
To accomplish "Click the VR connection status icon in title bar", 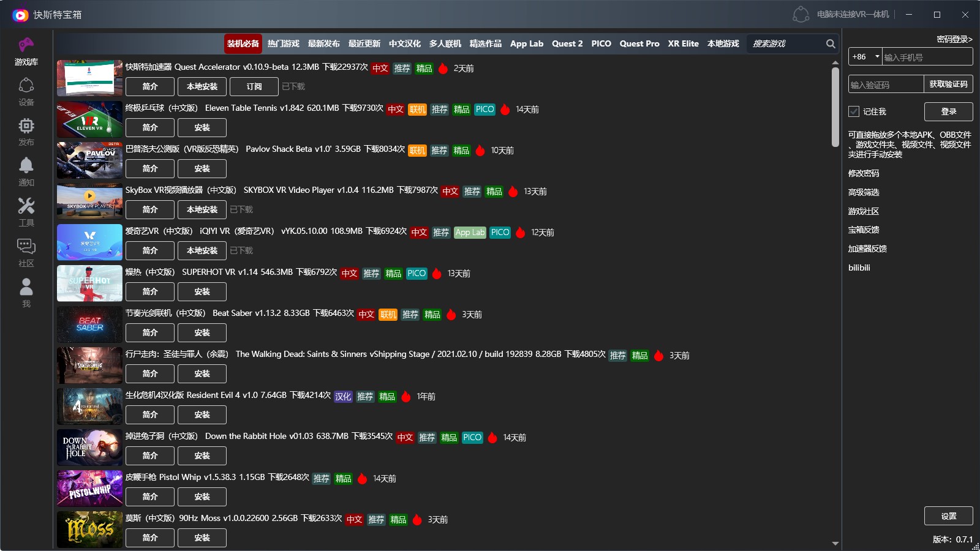I will (x=801, y=14).
